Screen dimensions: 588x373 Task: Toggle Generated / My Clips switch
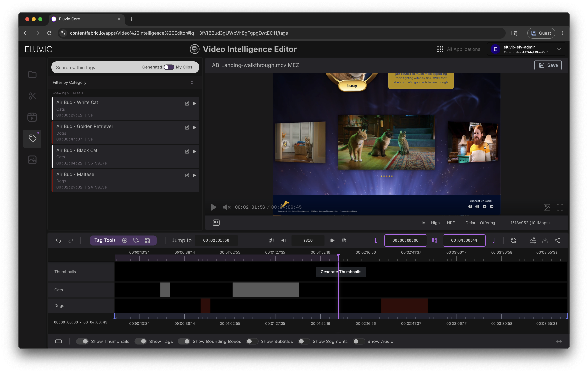point(169,67)
